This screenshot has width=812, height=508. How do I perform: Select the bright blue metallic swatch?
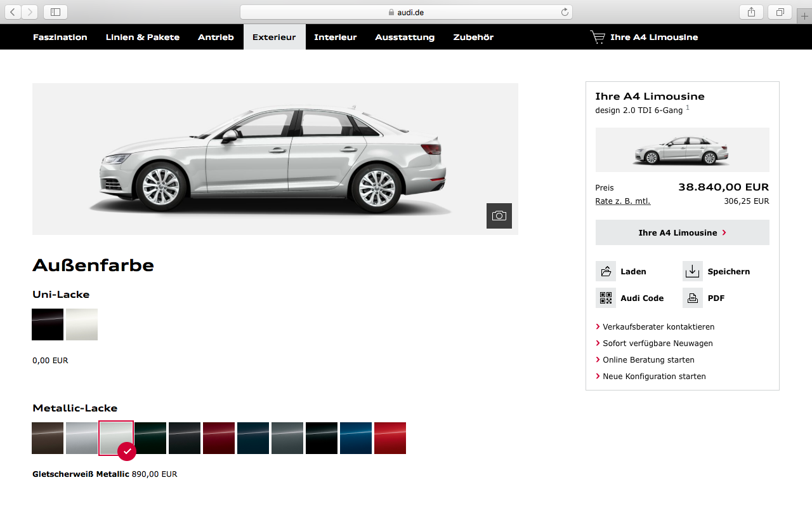pos(356,438)
